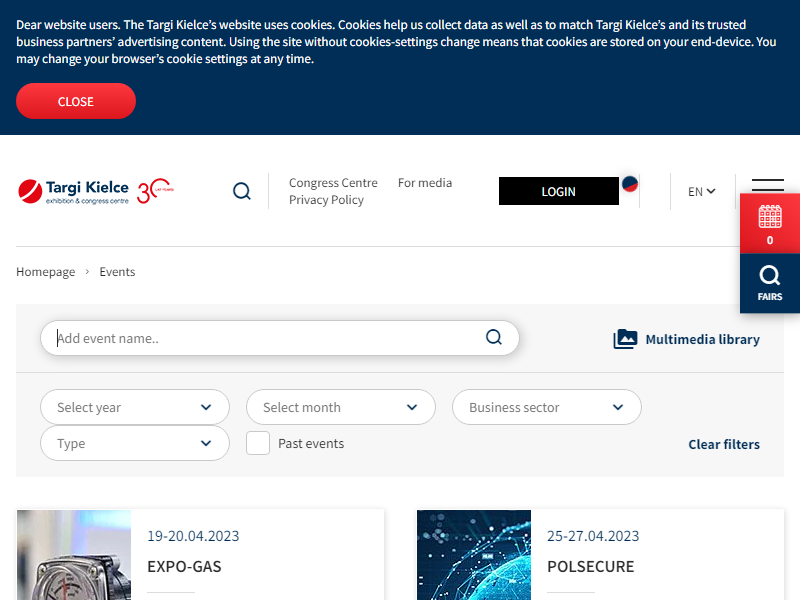Open the POLSECURE event title
Image resolution: width=800 pixels, height=600 pixels.
(x=590, y=566)
